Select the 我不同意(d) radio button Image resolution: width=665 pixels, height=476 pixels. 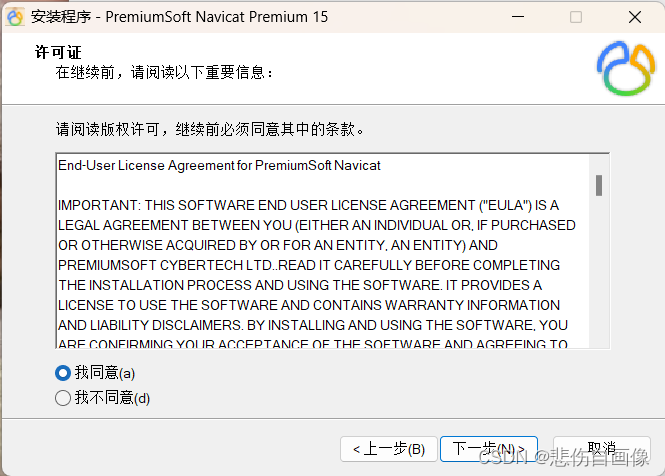pyautogui.click(x=63, y=398)
